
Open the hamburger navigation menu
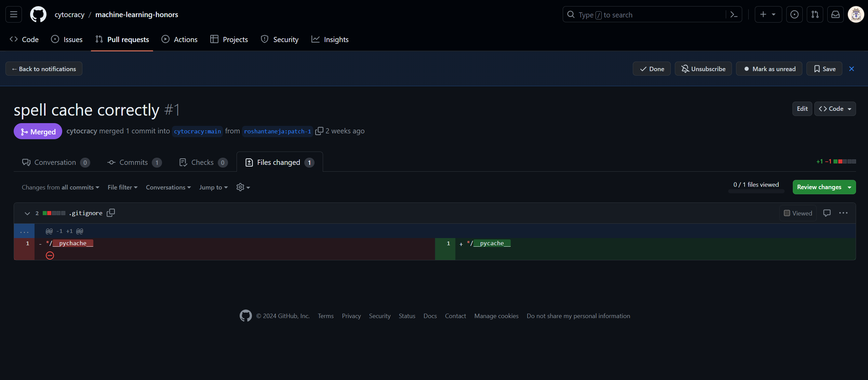pyautogui.click(x=14, y=14)
